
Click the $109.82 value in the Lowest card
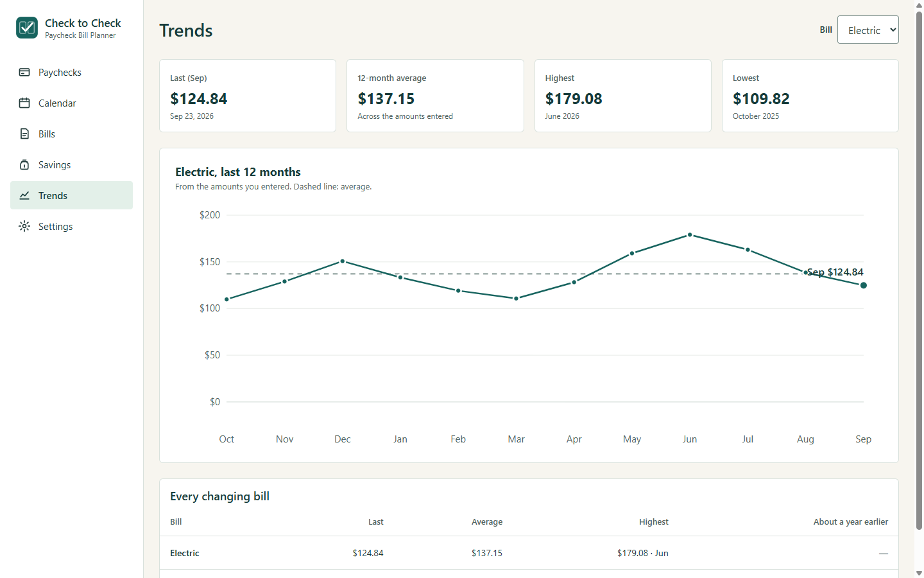click(761, 99)
